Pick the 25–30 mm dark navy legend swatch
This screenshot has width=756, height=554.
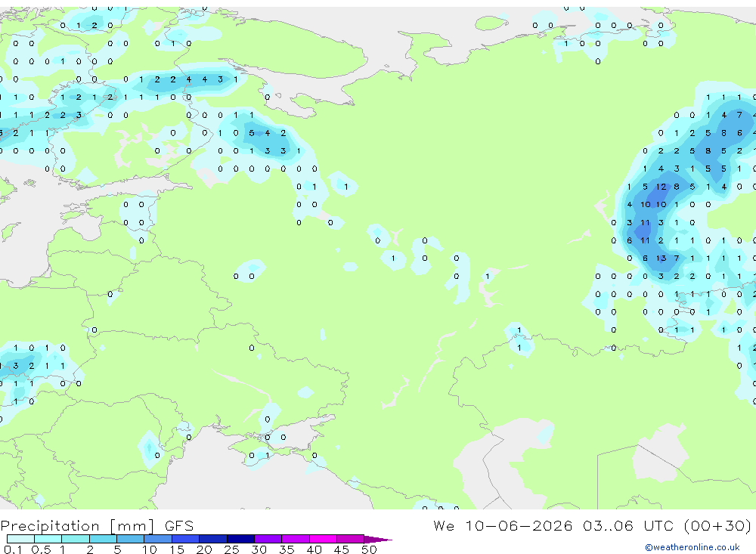point(240,539)
